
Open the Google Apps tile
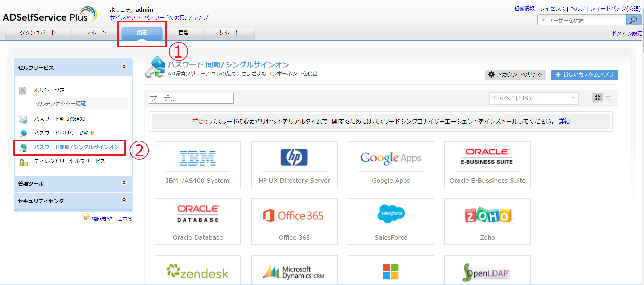(x=391, y=165)
